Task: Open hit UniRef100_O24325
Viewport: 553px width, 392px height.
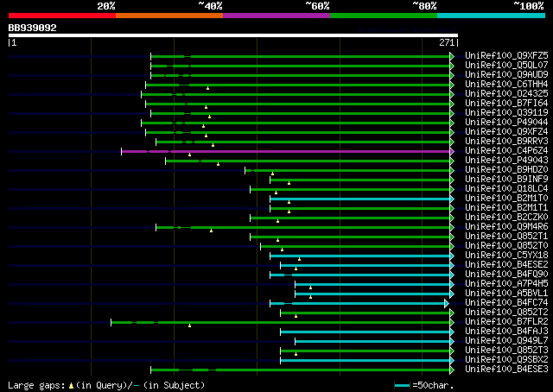Action: [x=506, y=93]
